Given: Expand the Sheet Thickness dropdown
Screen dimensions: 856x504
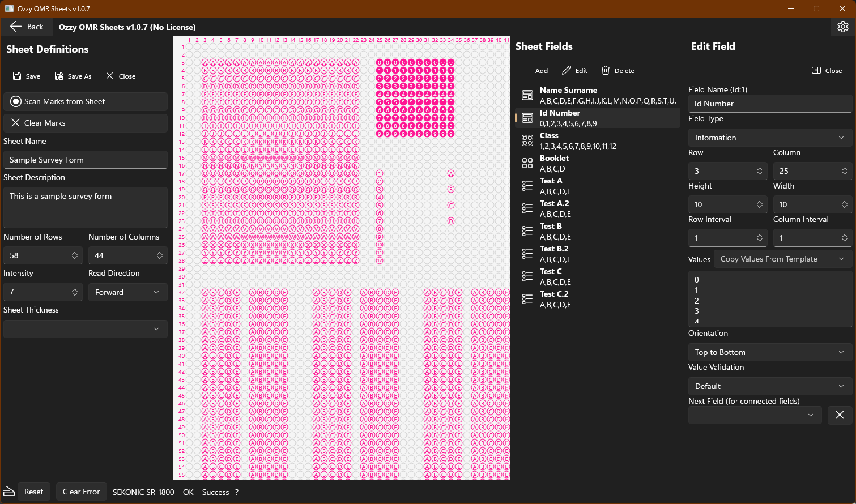Looking at the screenshot, I should [x=85, y=329].
